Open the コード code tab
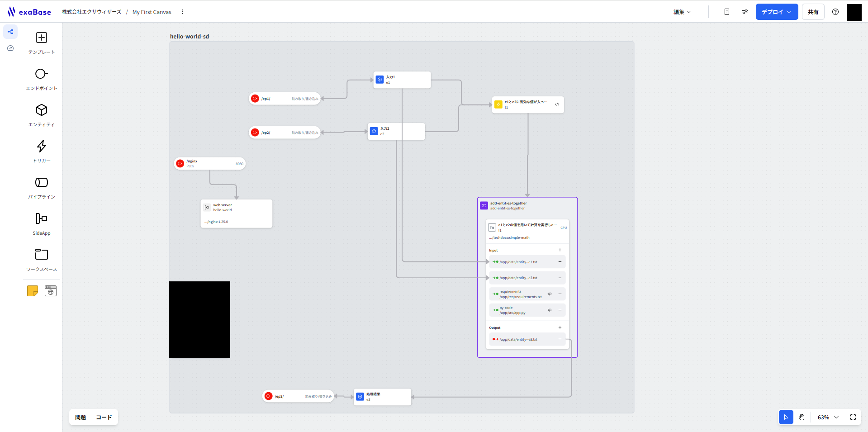This screenshot has width=868, height=432. click(104, 417)
